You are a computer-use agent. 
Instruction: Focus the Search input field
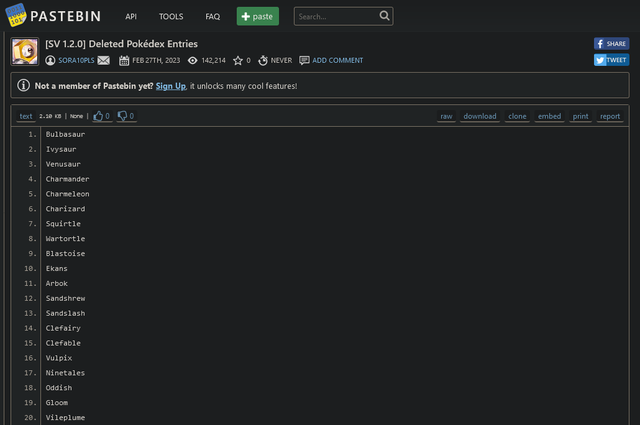[x=336, y=16]
